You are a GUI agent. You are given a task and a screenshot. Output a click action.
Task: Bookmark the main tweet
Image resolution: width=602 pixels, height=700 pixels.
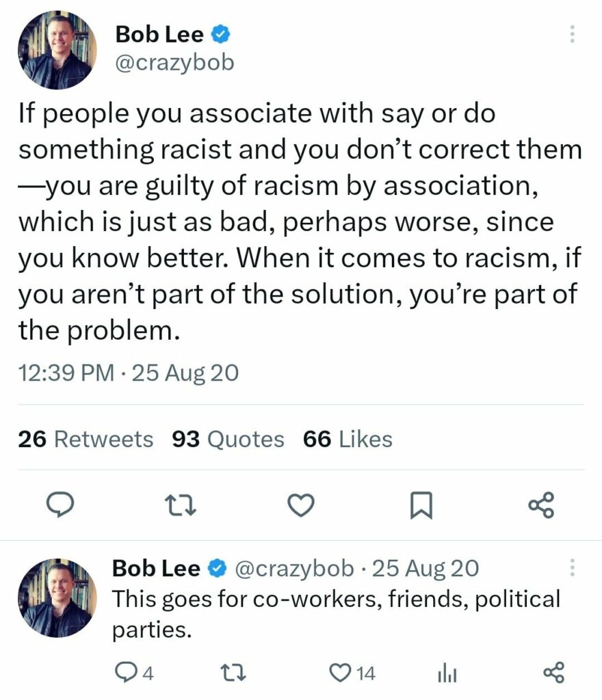pos(418,505)
